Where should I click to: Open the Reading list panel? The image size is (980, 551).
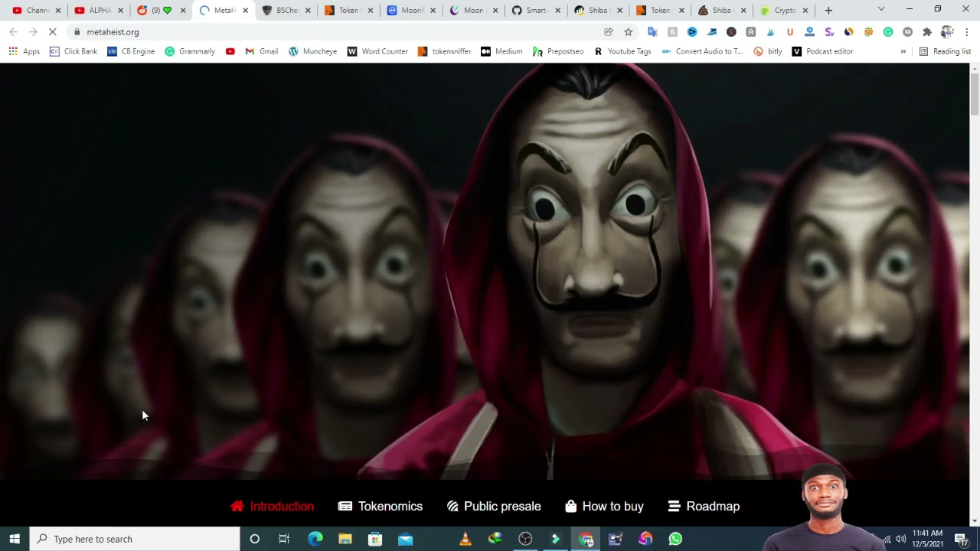tap(945, 51)
